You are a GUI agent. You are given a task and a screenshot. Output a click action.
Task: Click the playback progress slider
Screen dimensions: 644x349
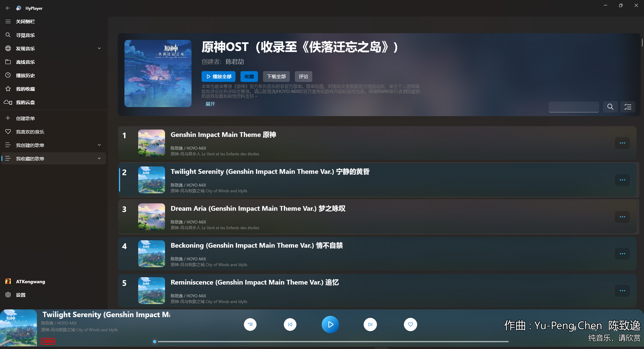tap(332, 341)
